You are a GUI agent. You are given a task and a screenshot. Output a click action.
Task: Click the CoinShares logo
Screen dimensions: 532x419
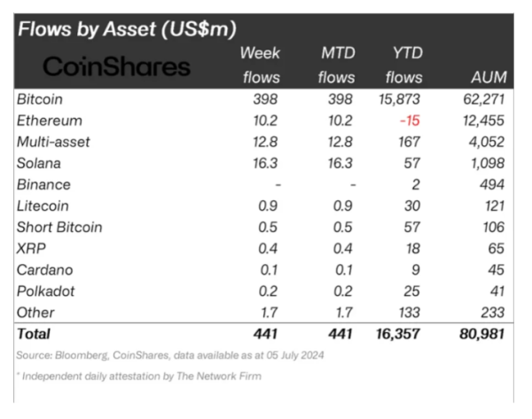(x=116, y=66)
